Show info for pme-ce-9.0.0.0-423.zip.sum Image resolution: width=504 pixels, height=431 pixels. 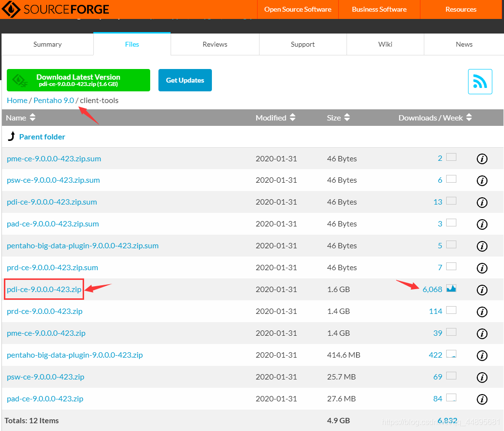(482, 159)
